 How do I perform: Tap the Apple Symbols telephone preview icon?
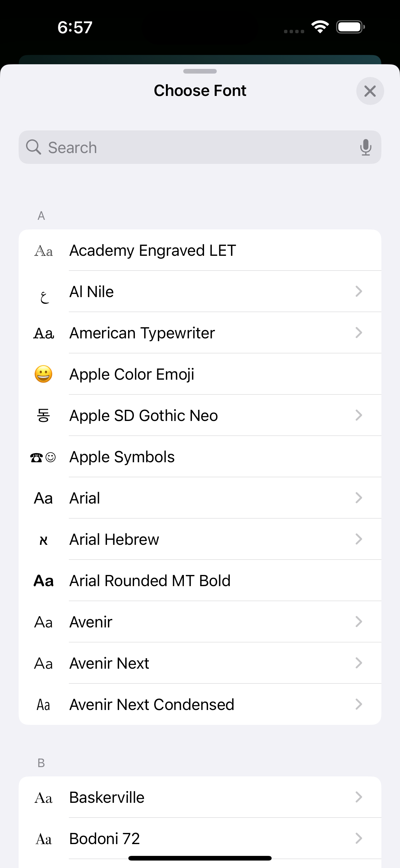click(x=36, y=457)
